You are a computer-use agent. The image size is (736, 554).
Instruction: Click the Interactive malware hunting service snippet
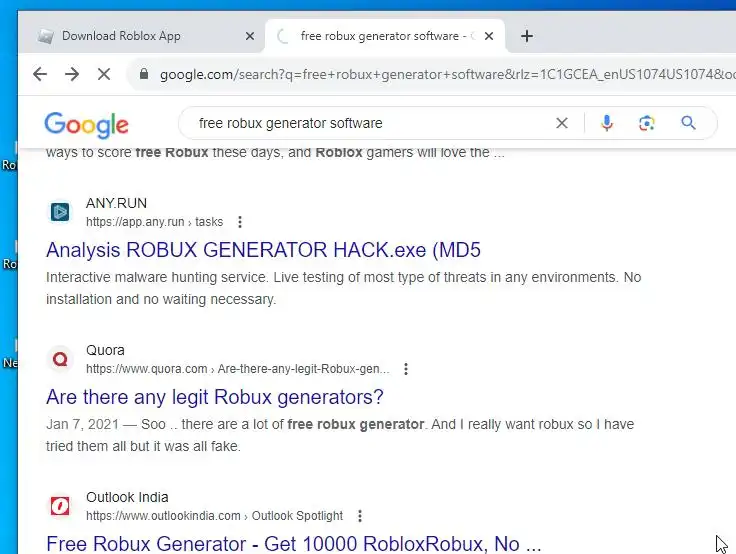pyautogui.click(x=344, y=288)
